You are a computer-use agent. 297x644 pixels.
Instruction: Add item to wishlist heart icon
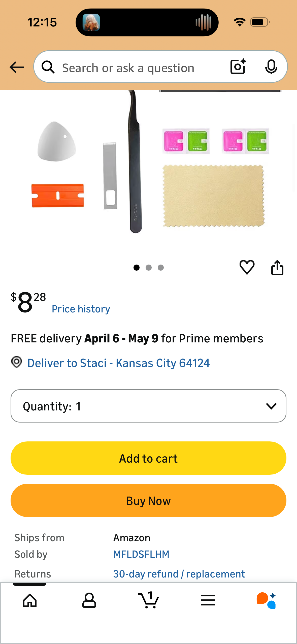(x=247, y=267)
